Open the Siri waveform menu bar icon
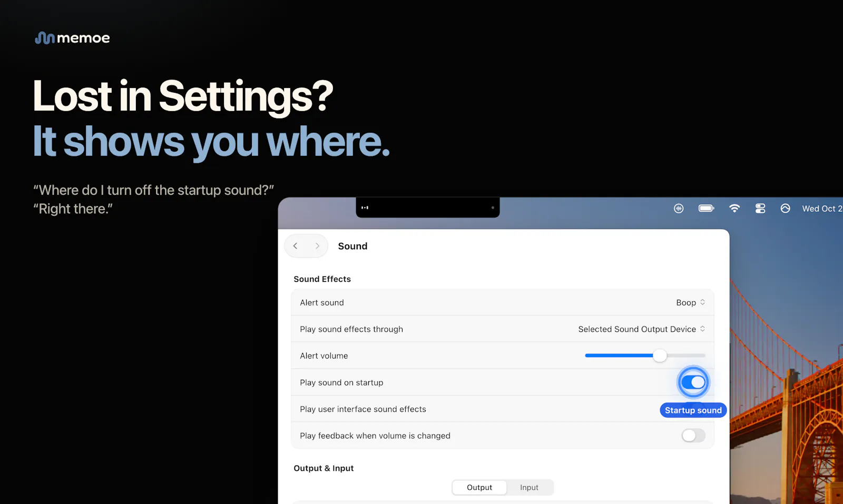This screenshot has height=504, width=843. [x=679, y=209]
